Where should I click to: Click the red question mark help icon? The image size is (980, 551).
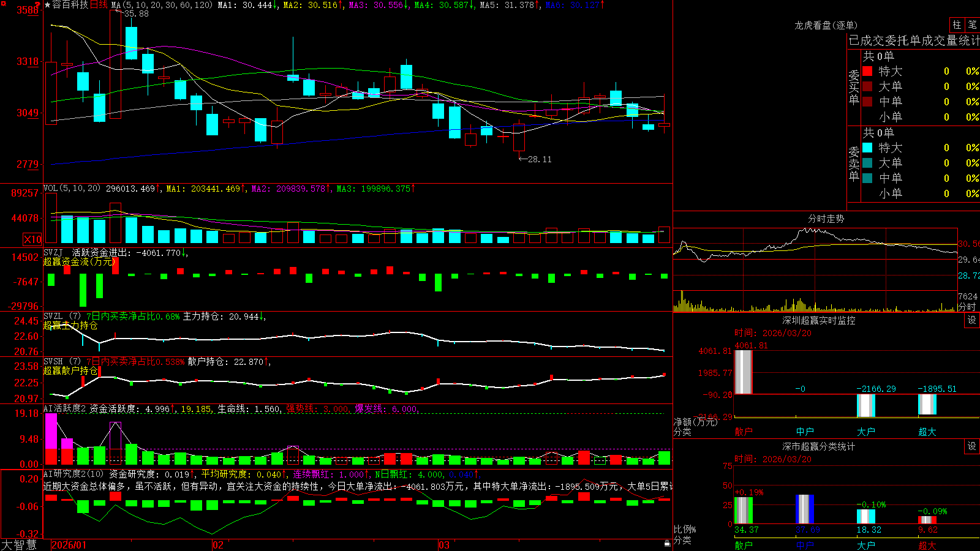click(37, 5)
